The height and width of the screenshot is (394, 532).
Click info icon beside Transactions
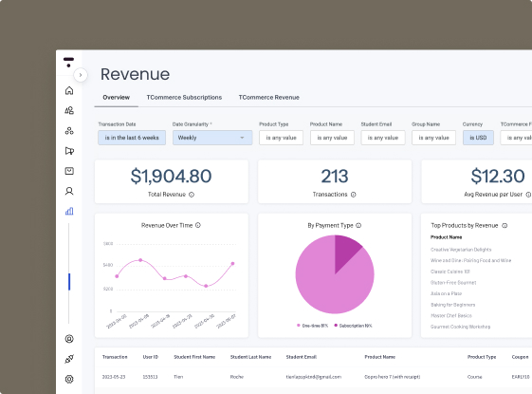[353, 195]
